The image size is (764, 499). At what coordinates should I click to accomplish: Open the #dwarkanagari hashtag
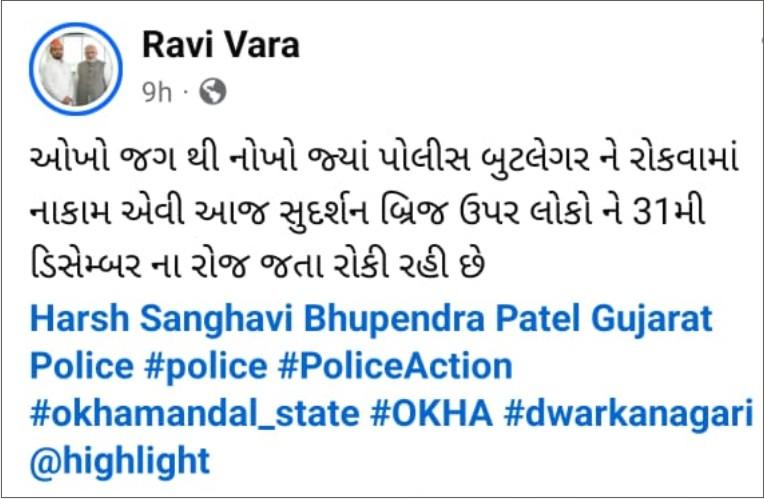click(629, 413)
